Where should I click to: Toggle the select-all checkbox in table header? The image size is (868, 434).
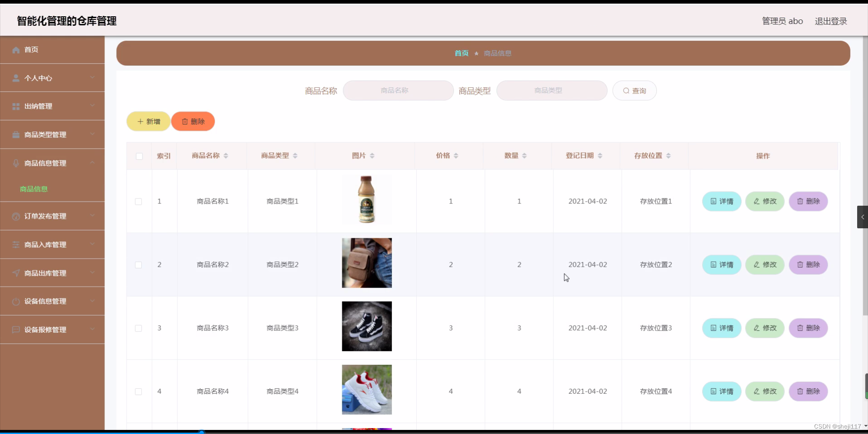pos(139,156)
